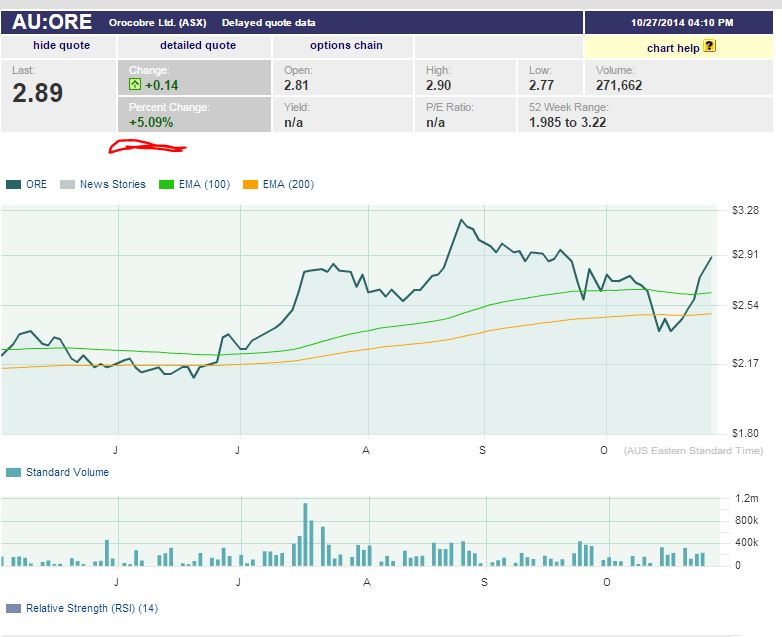This screenshot has width=782, height=637.
Task: Open the Standard Volume legend label
Action: [x=67, y=472]
